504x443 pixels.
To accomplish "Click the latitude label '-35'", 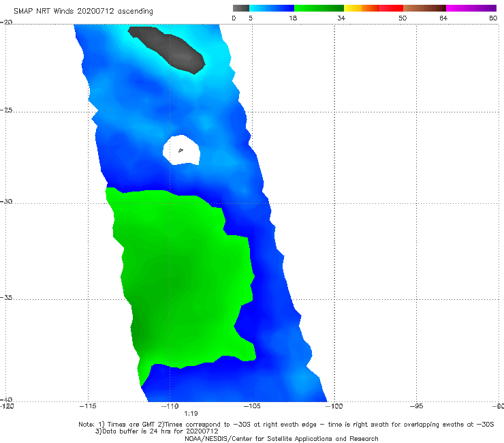I will pyautogui.click(x=6, y=297).
